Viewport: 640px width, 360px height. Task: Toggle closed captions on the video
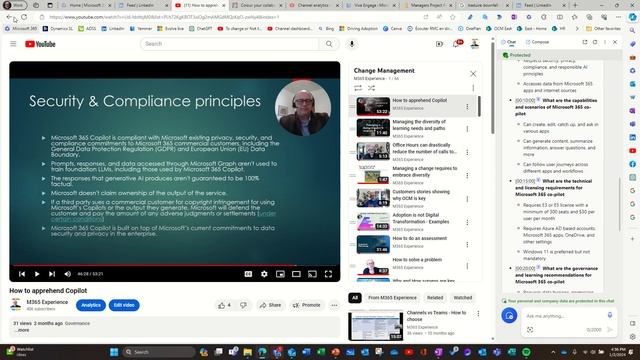[248, 274]
